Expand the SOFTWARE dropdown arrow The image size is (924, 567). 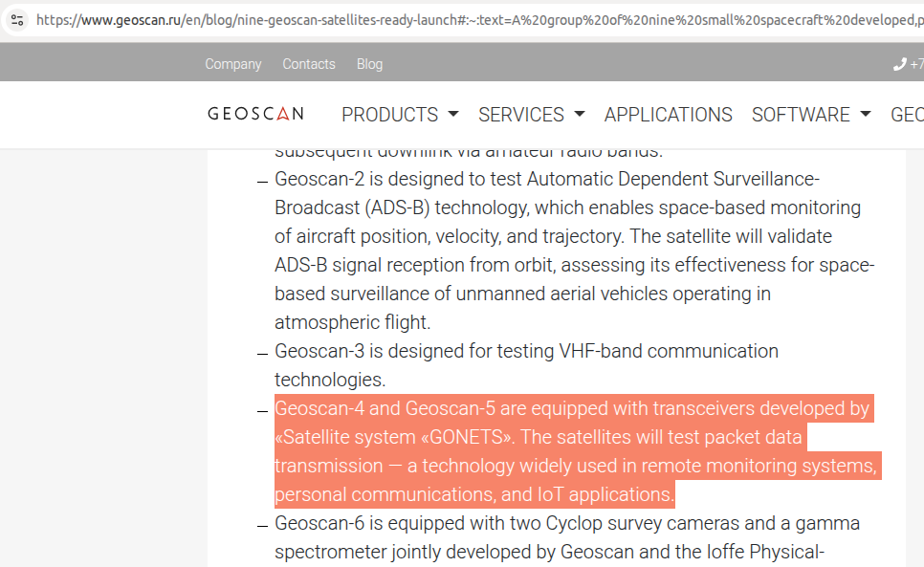[x=865, y=114]
